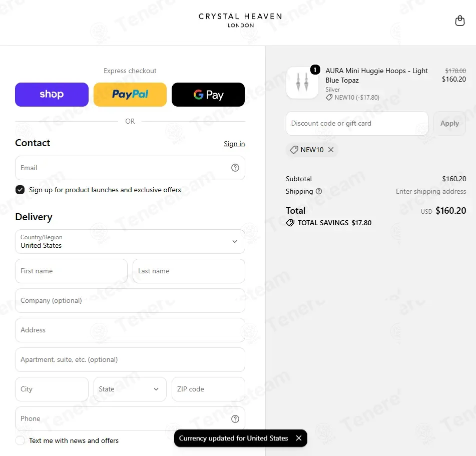
Task: Click the Sign in link
Action: pos(234,144)
